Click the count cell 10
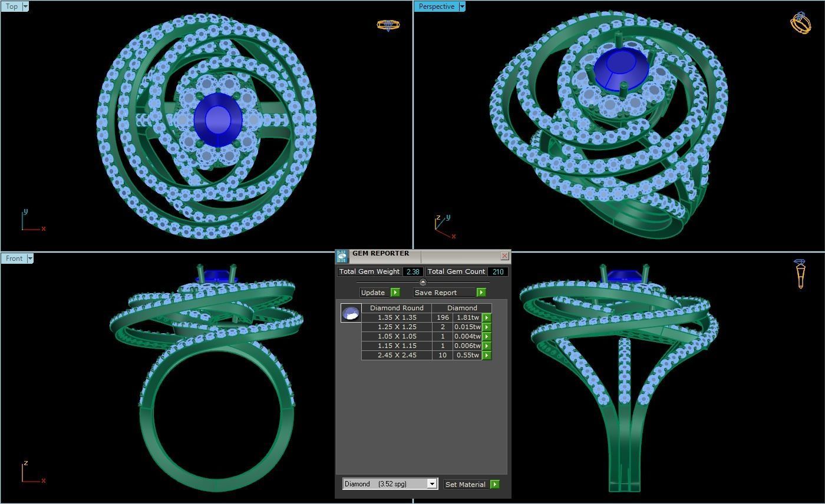The image size is (825, 504). (x=443, y=355)
